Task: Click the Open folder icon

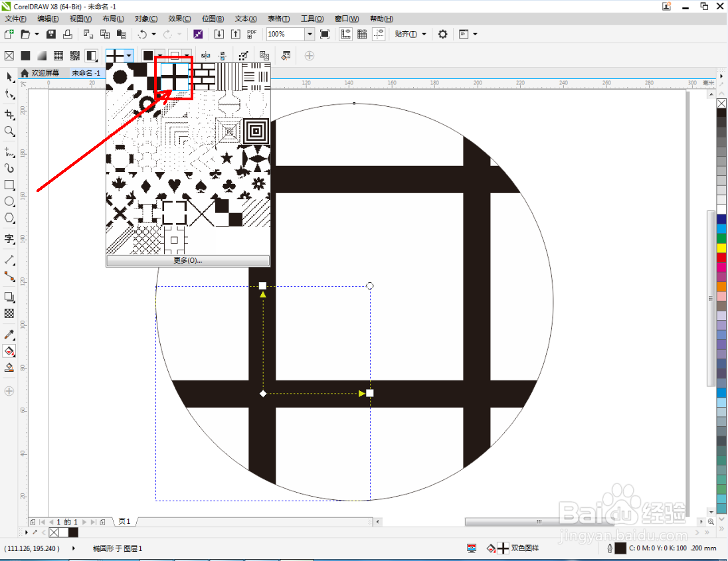Action: [x=25, y=34]
